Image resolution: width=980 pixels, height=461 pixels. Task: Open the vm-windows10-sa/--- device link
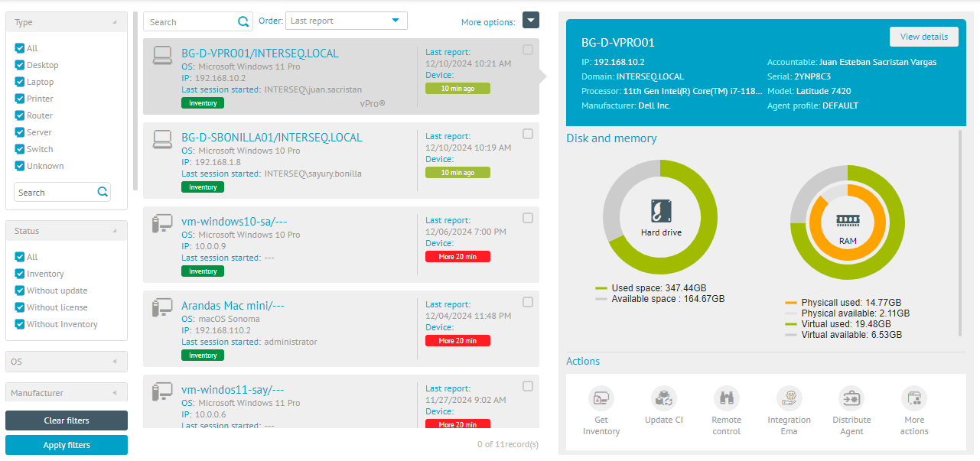pyautogui.click(x=233, y=222)
